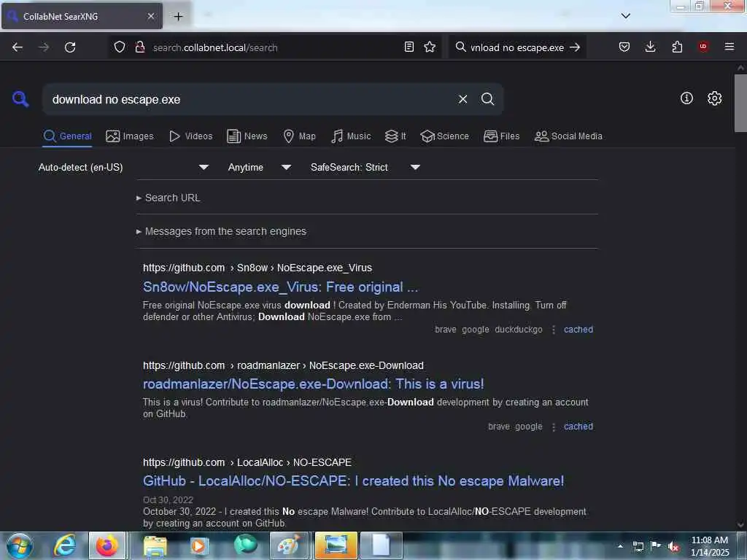Open the Pocket save icon
This screenshot has height=560, width=747.
tap(624, 47)
